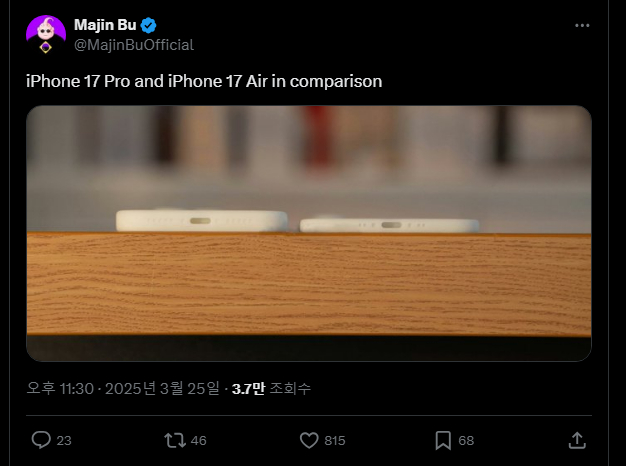Viewport: 626px width, 466px height.
Task: Click the share upload arrow icon
Action: [x=577, y=440]
